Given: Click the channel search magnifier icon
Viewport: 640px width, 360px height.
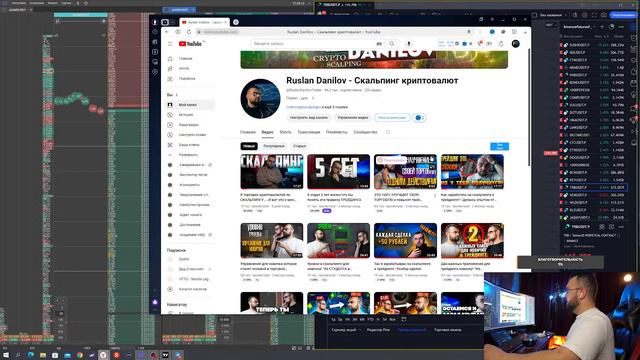Looking at the screenshot, I should click(x=388, y=132).
